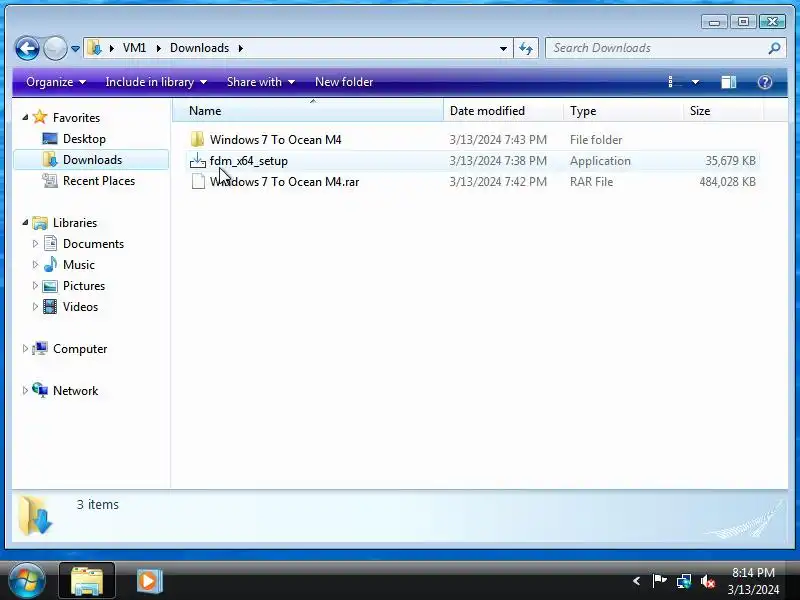Sort by the Name column
The width and height of the screenshot is (800, 600).
[308, 111]
